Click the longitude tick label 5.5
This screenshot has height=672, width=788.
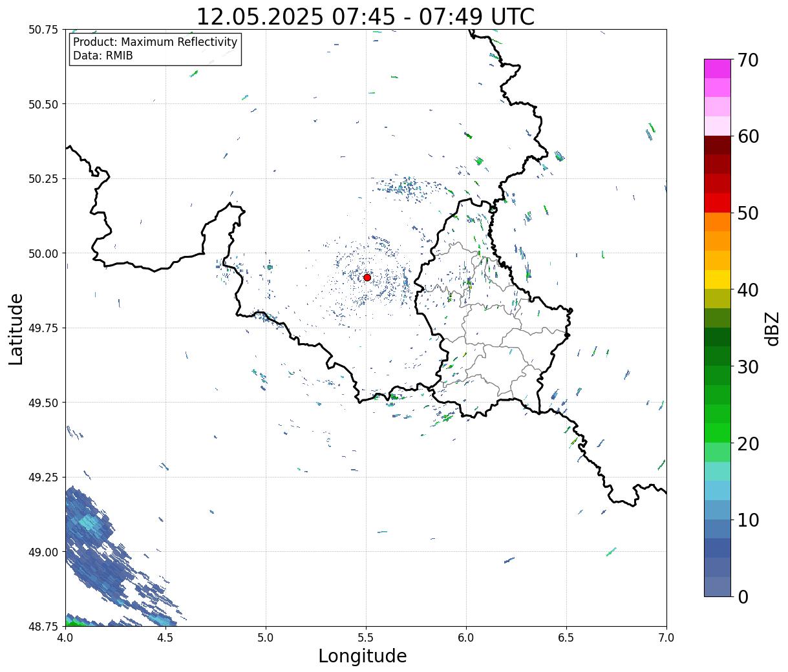point(366,638)
